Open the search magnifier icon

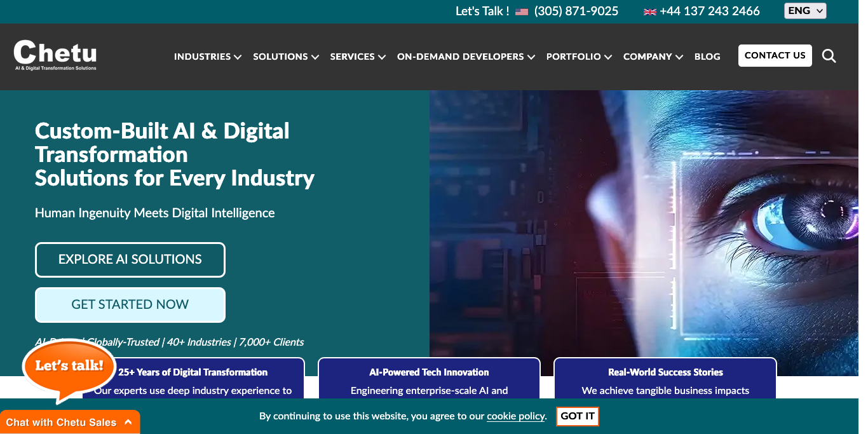pyautogui.click(x=829, y=56)
